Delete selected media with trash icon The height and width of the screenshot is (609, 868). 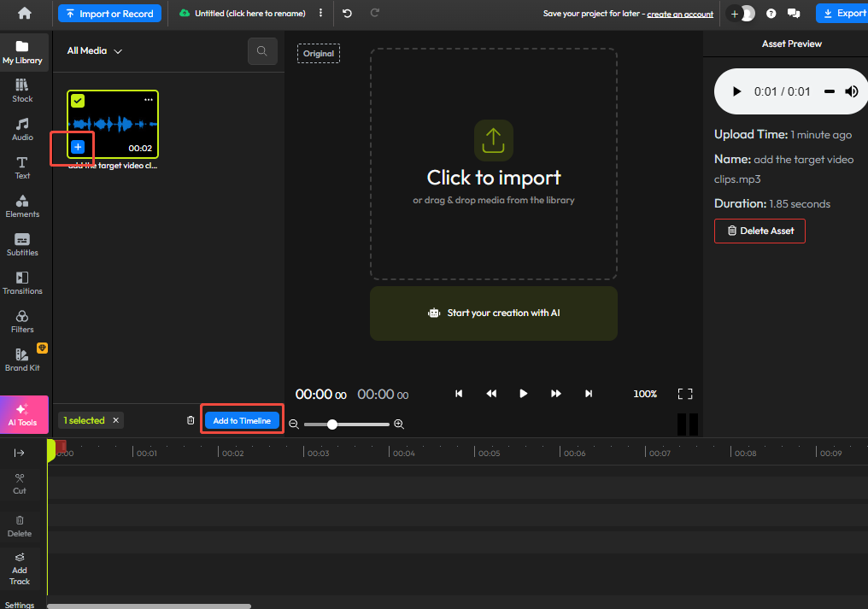coord(191,420)
